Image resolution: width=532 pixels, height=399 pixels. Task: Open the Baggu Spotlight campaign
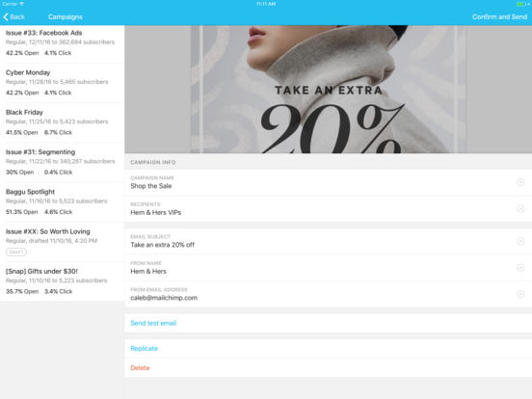(62, 201)
